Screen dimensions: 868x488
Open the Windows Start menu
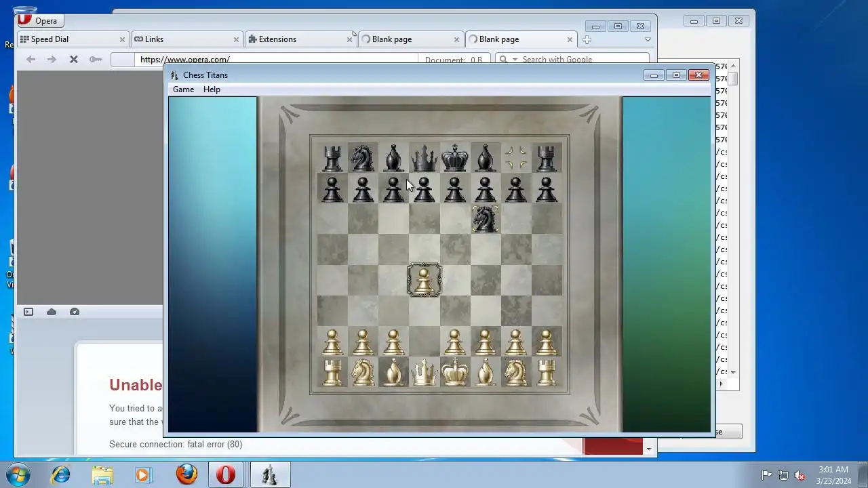tap(18, 474)
